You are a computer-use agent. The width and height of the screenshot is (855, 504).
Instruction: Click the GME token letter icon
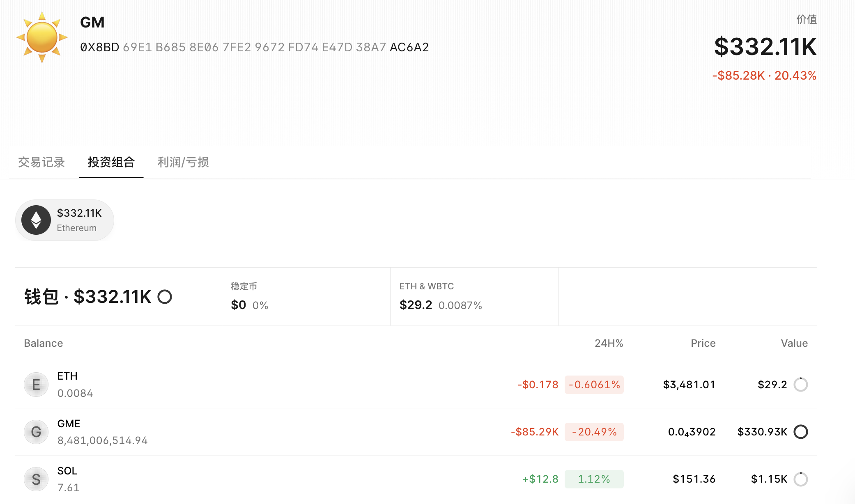click(x=36, y=432)
